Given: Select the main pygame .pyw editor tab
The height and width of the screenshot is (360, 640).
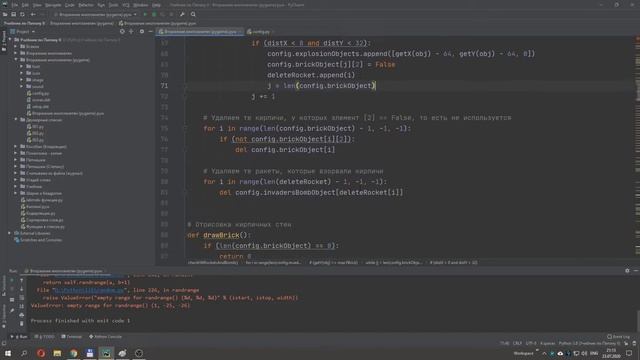Looking at the screenshot, I should coord(200,31).
